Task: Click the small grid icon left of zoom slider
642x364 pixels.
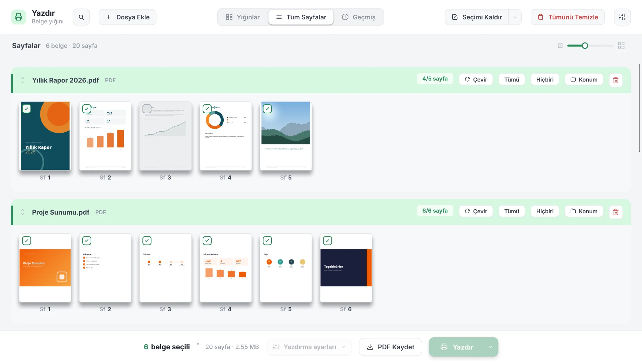Action: click(560, 46)
